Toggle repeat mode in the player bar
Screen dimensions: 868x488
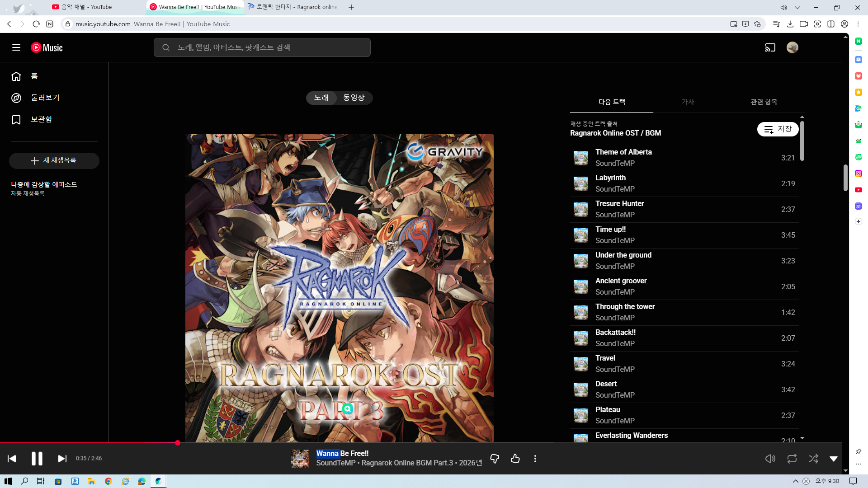tap(792, 459)
